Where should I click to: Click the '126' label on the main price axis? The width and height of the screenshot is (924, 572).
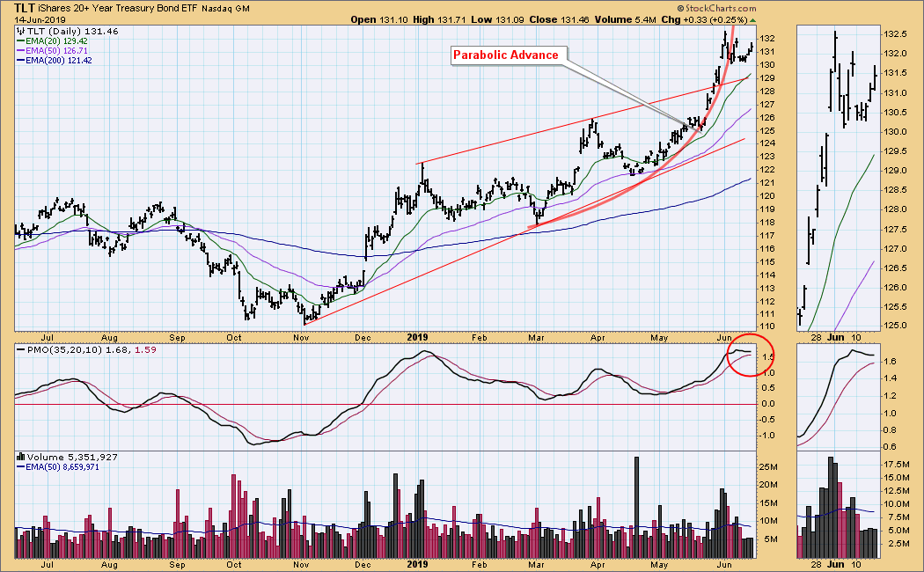point(766,117)
